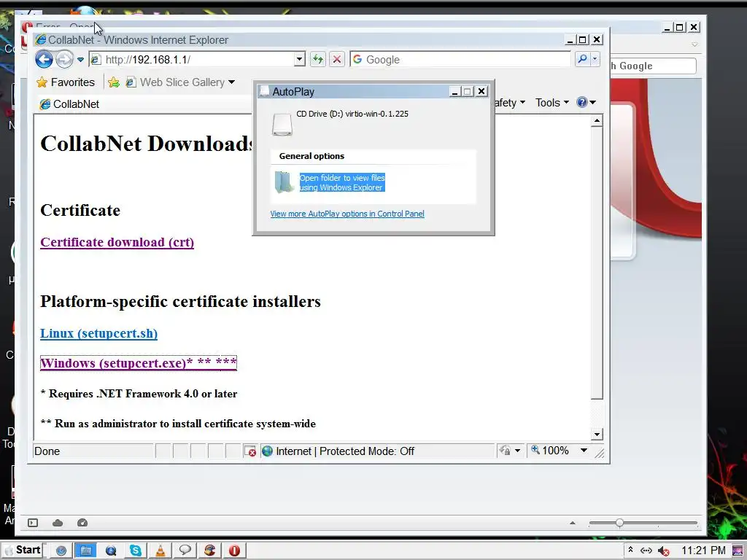The height and width of the screenshot is (560, 747).
Task: Refresh the page with the green arrows icon
Action: tap(317, 60)
